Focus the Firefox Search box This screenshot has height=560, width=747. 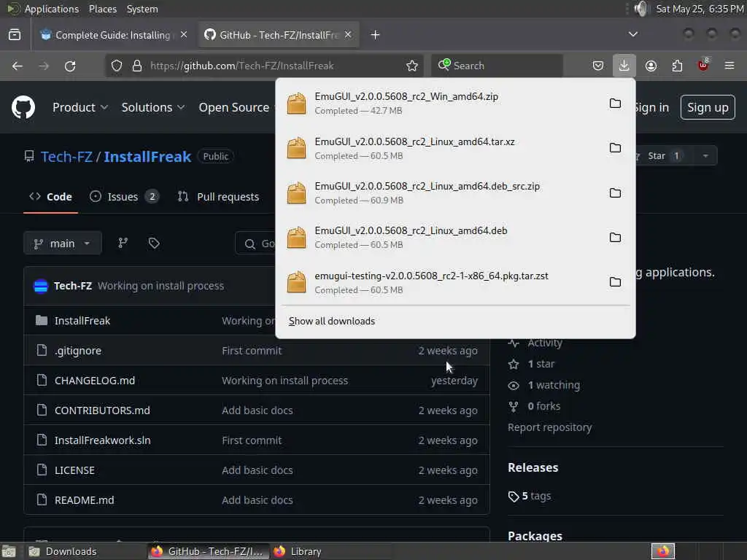pyautogui.click(x=497, y=66)
